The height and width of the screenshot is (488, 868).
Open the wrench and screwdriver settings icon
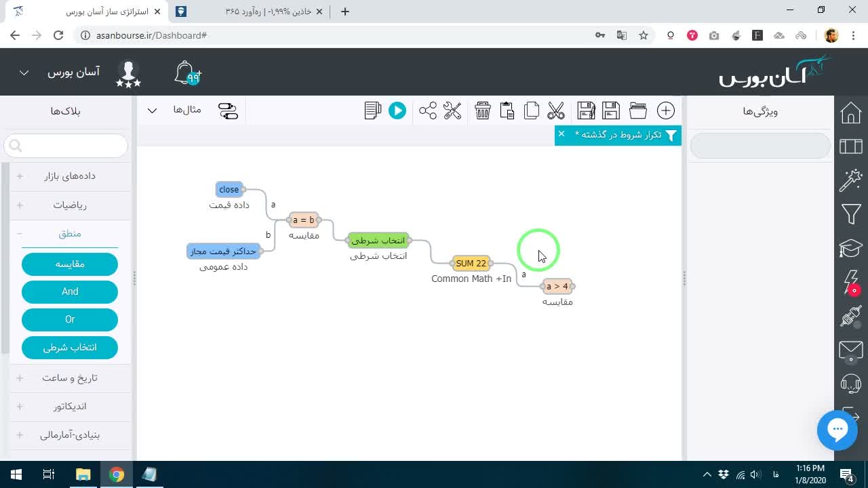tap(452, 110)
